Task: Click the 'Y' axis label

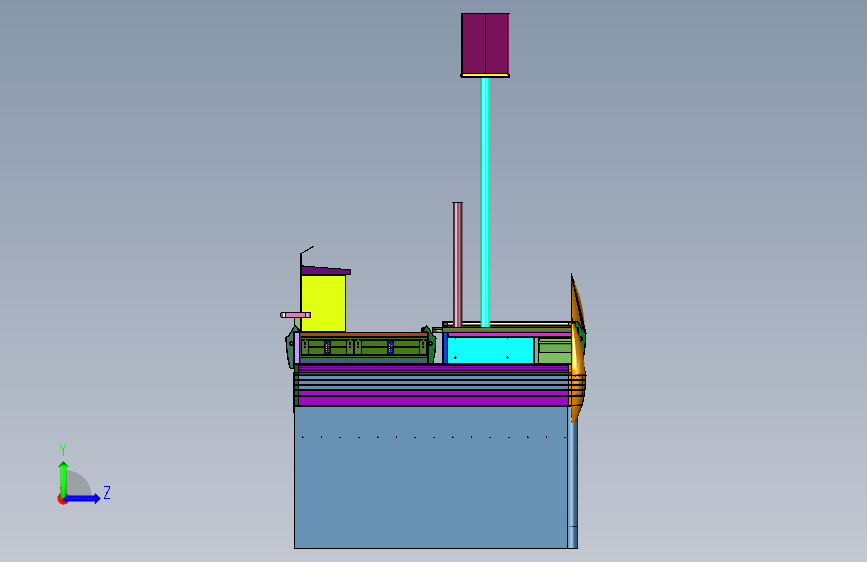Action: point(63,450)
